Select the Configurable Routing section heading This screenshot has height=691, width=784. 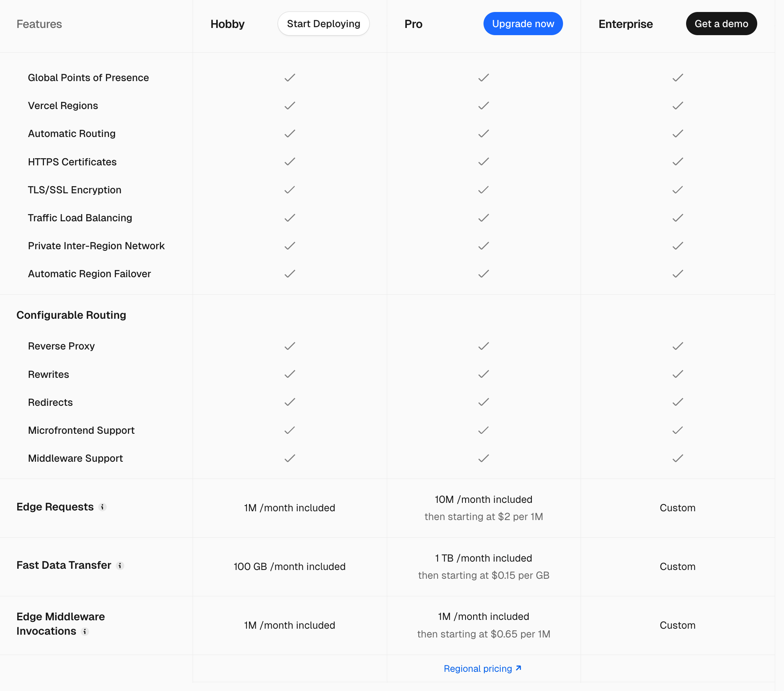71,315
